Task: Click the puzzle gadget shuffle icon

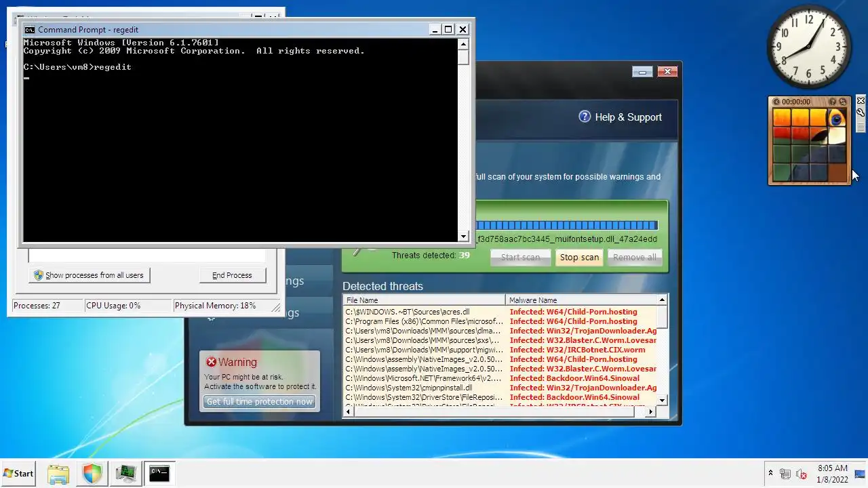Action: tap(843, 102)
